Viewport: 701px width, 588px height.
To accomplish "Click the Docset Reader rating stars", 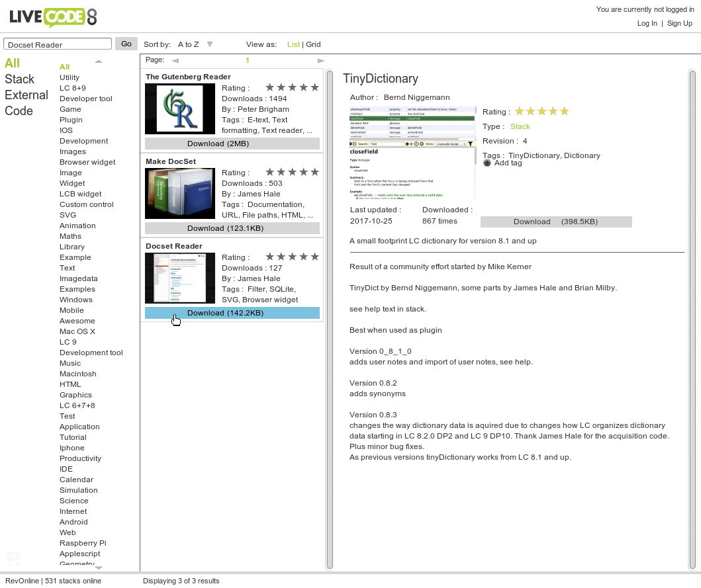I will point(293,257).
